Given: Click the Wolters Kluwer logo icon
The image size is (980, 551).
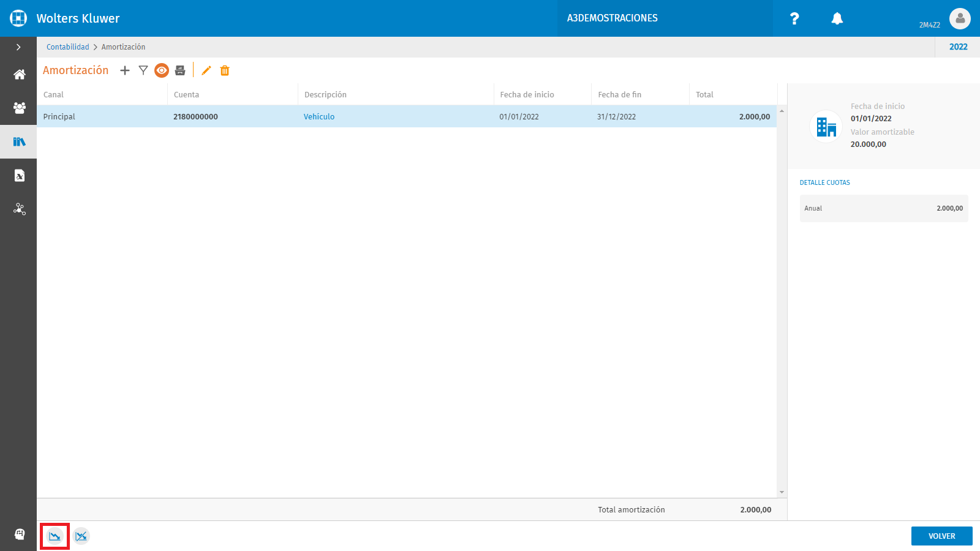Looking at the screenshot, I should (x=18, y=18).
